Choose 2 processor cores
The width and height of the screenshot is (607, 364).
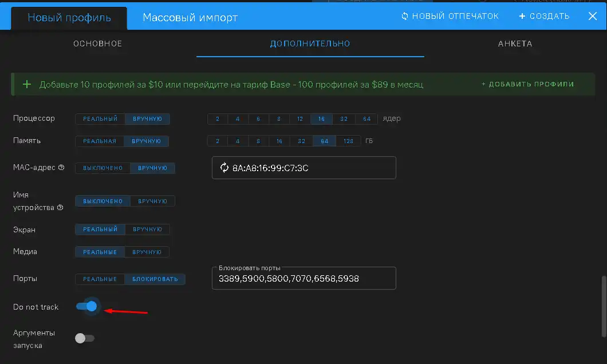(218, 118)
